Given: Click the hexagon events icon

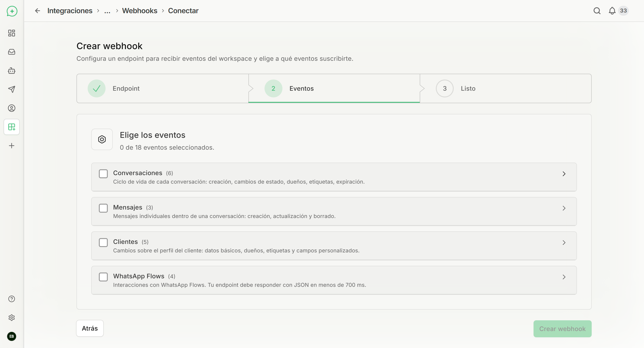Looking at the screenshot, I should (x=102, y=139).
